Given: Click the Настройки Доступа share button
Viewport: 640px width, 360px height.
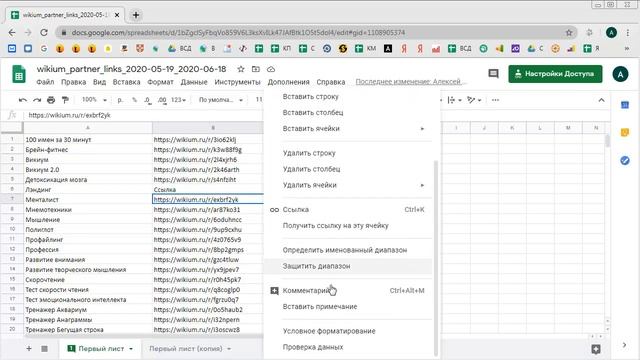Looking at the screenshot, I should [x=555, y=74].
